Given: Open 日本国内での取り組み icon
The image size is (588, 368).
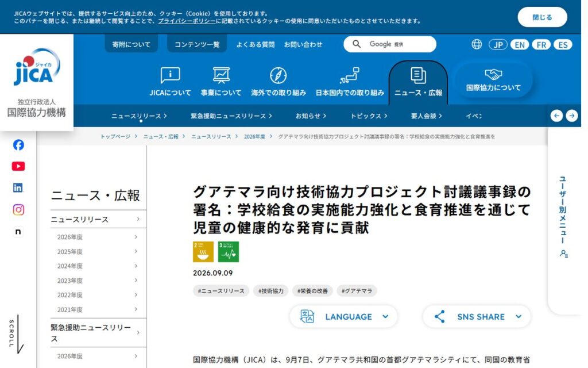Looking at the screenshot, I should pyautogui.click(x=350, y=75).
